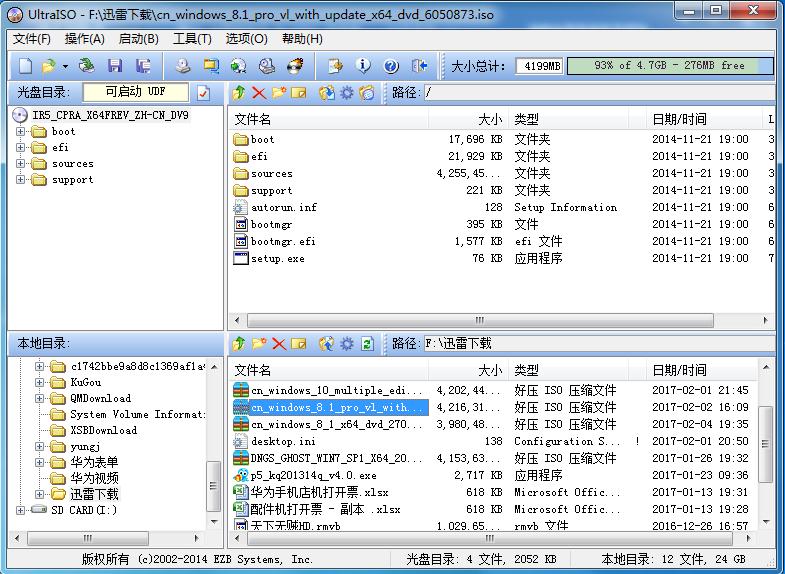The width and height of the screenshot is (785, 574).
Task: Click the Mount to virtual drive icon
Action: [x=267, y=66]
